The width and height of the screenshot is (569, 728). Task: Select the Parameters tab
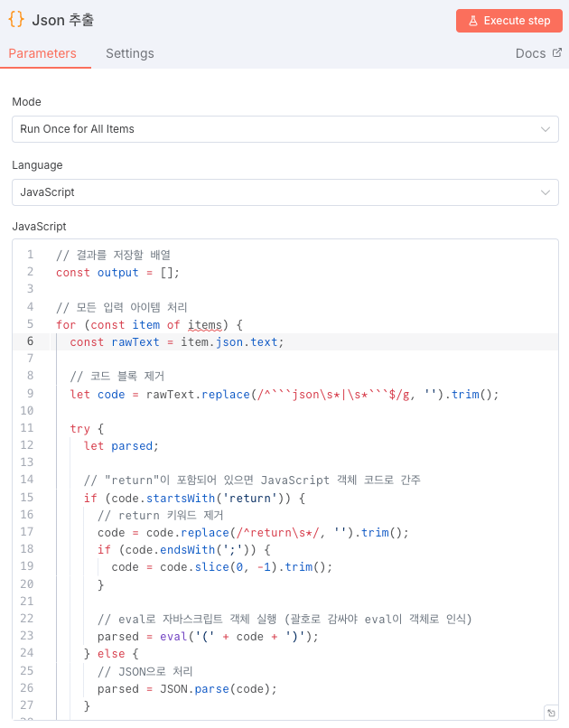click(44, 53)
